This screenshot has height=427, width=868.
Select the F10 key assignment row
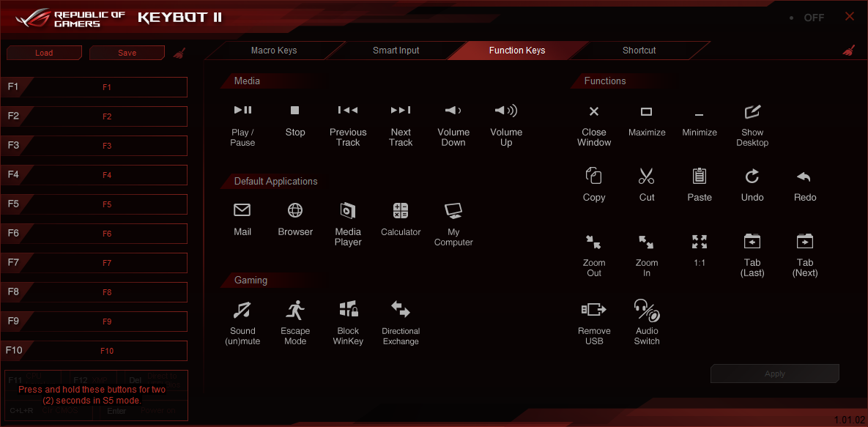pyautogui.click(x=94, y=351)
